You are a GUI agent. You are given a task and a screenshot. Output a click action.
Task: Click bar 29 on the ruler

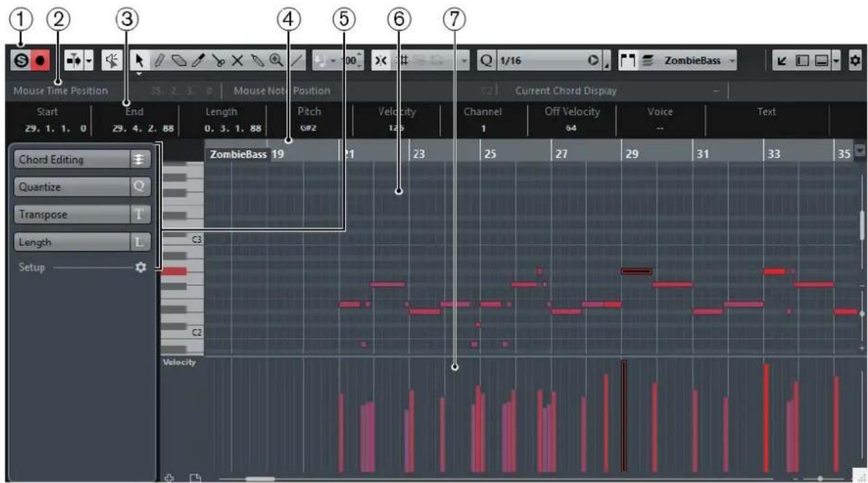pos(631,155)
